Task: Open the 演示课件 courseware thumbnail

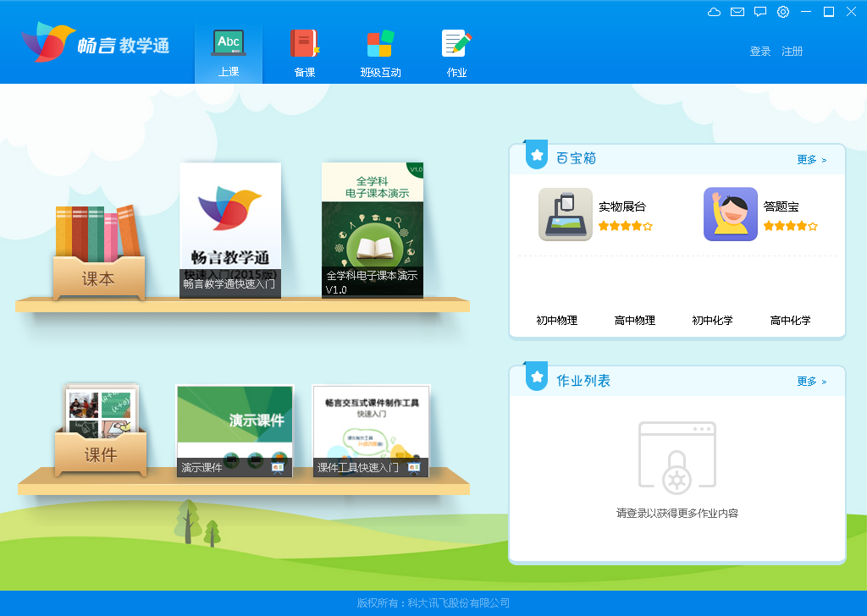Action: [235, 431]
